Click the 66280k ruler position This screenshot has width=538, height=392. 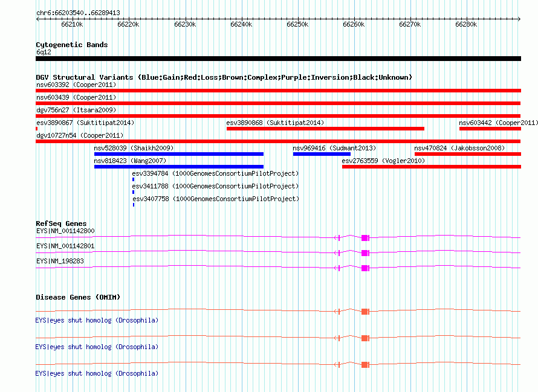point(466,24)
